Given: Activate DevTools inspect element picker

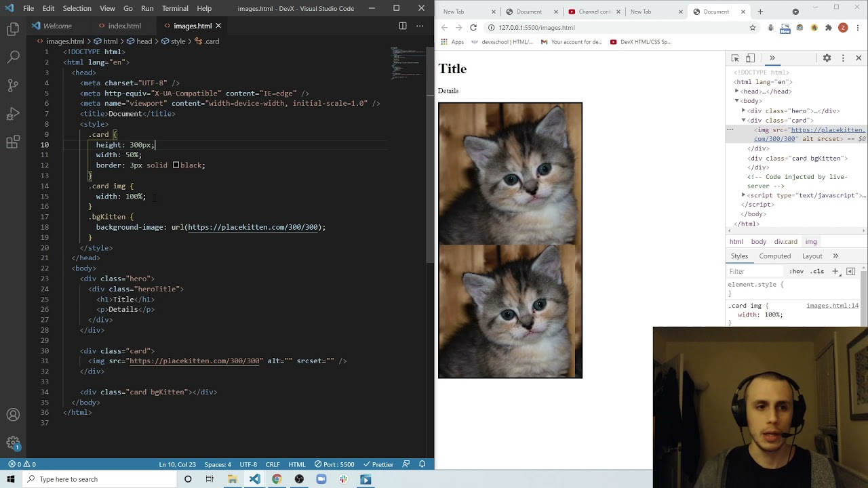Looking at the screenshot, I should [735, 58].
